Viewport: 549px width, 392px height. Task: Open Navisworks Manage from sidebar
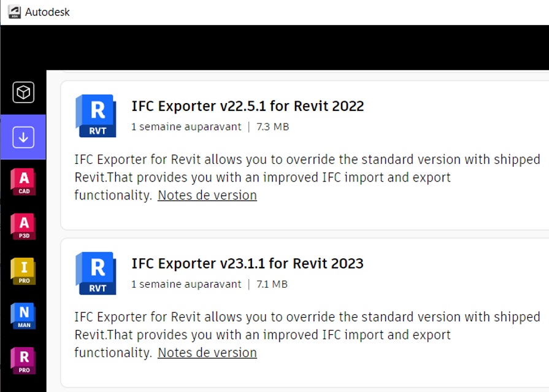click(23, 315)
